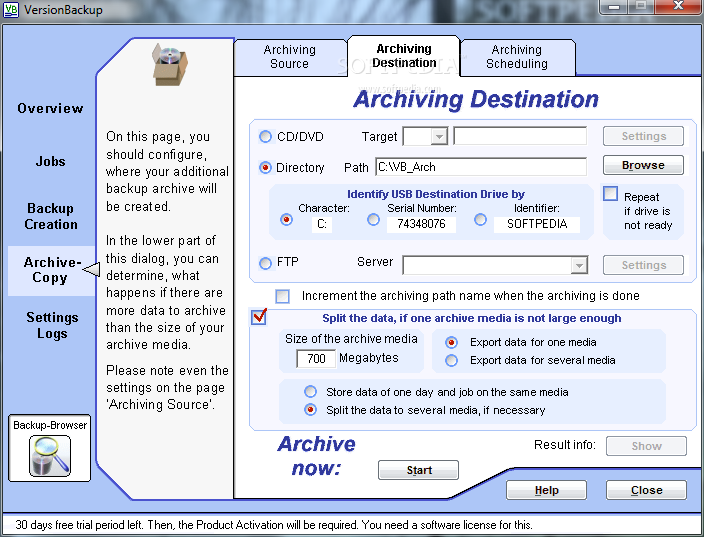Click the Archiving Destination heading

[476, 99]
